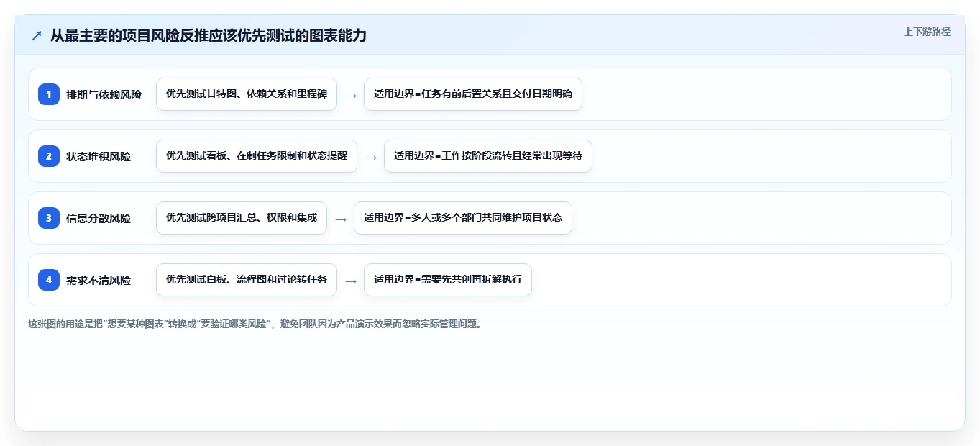Viewport: 980px width, 446px height.
Task: Select the number 4 badge
Action: [x=49, y=280]
